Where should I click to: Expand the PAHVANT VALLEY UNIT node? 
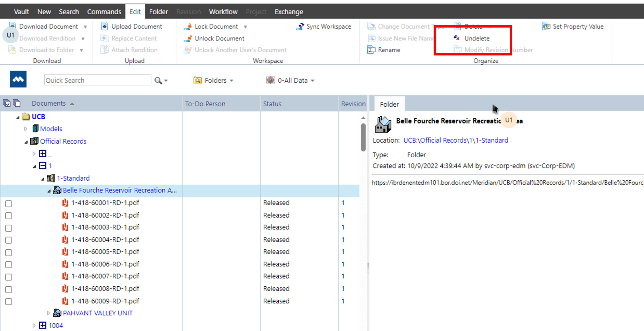tap(48, 313)
